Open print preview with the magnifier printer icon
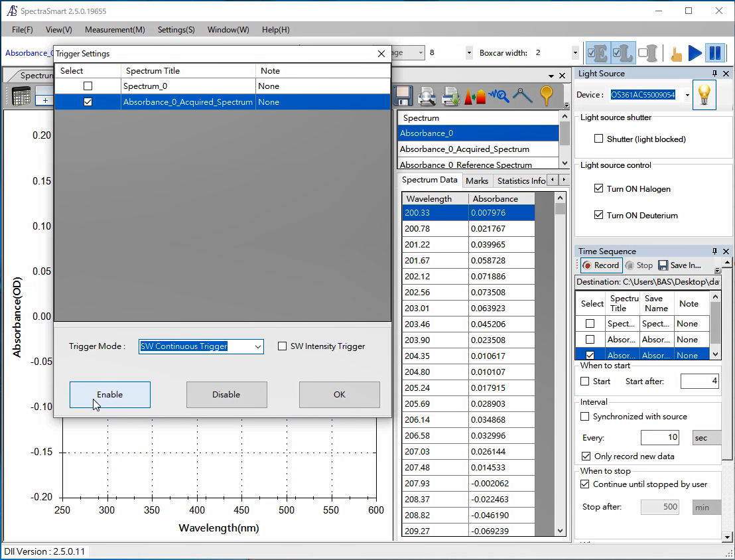Viewport: 735px width, 560px height. 427,96
